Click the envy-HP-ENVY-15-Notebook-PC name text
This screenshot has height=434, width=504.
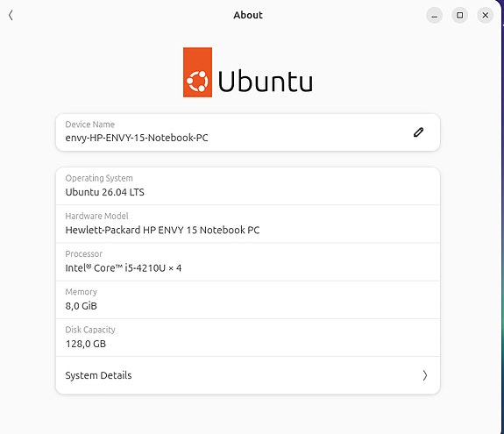click(x=137, y=138)
